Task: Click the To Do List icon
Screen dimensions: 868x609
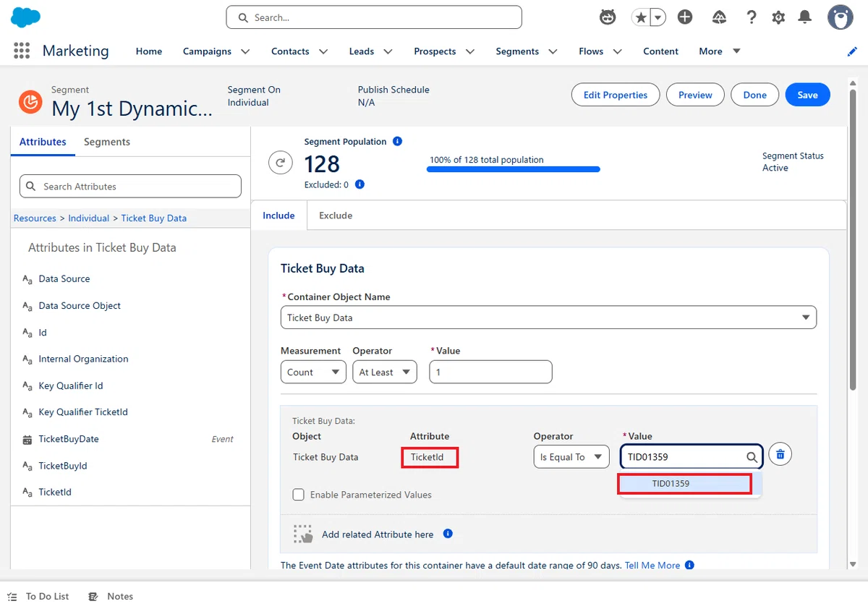Action: pos(12,597)
